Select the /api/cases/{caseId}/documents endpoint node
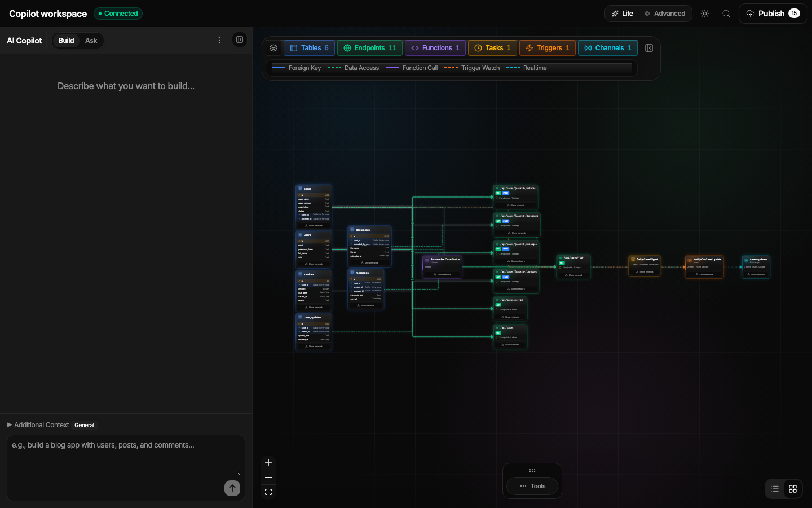Viewport: 812px width, 508px height. (x=517, y=225)
